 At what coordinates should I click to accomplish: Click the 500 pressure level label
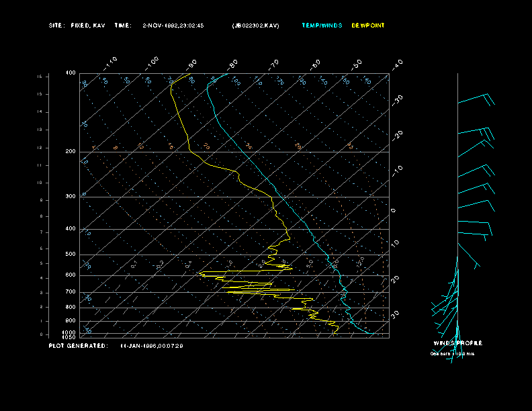pyautogui.click(x=71, y=255)
